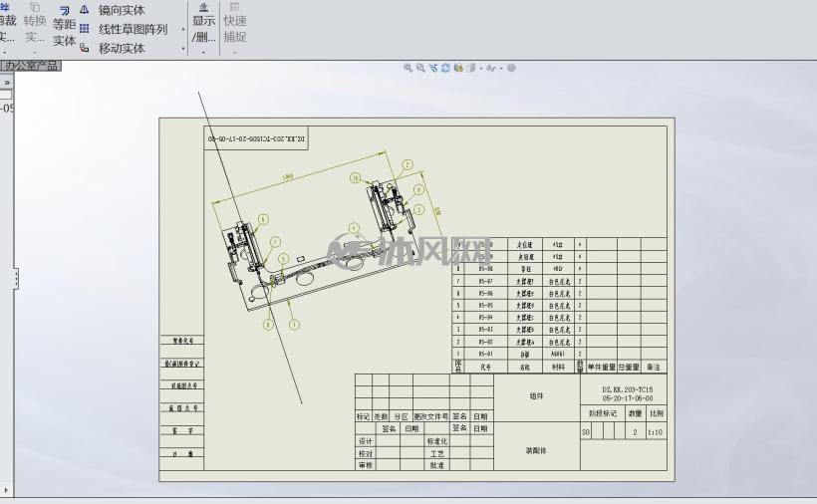Click the 05-07 part code in BOM

tap(485, 281)
